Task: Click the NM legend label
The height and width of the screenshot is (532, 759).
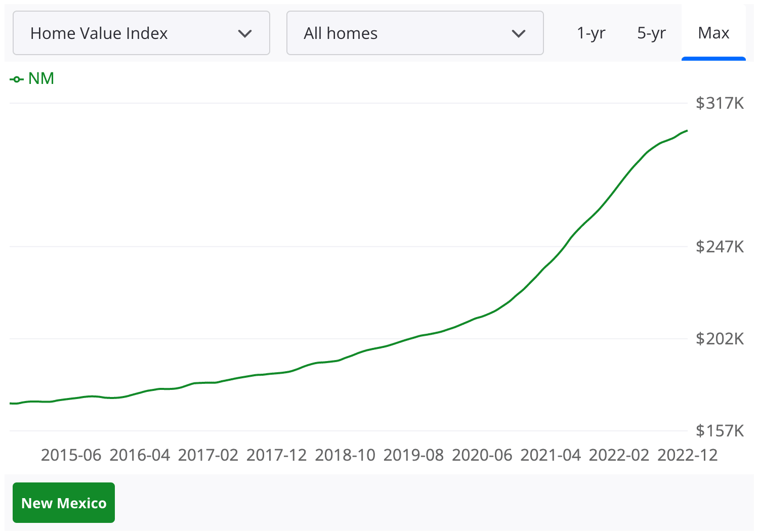Action: pos(40,78)
